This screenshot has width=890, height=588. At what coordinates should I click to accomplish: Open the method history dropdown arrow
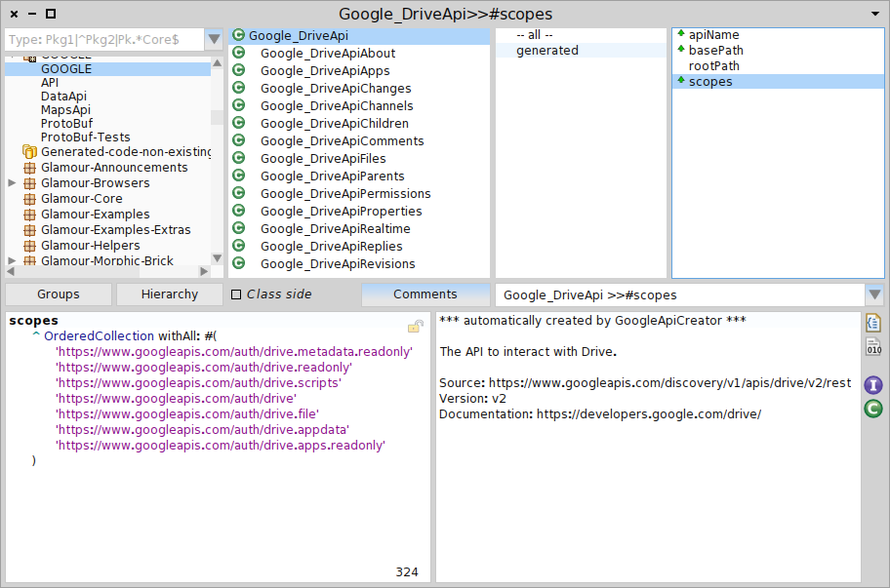click(x=874, y=294)
